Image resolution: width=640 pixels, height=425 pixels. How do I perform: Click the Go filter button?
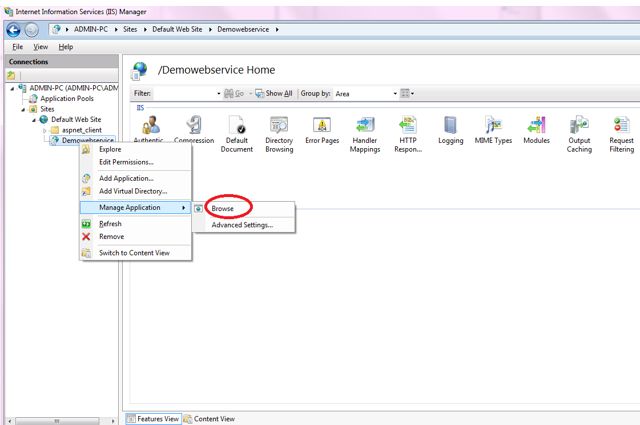234,93
